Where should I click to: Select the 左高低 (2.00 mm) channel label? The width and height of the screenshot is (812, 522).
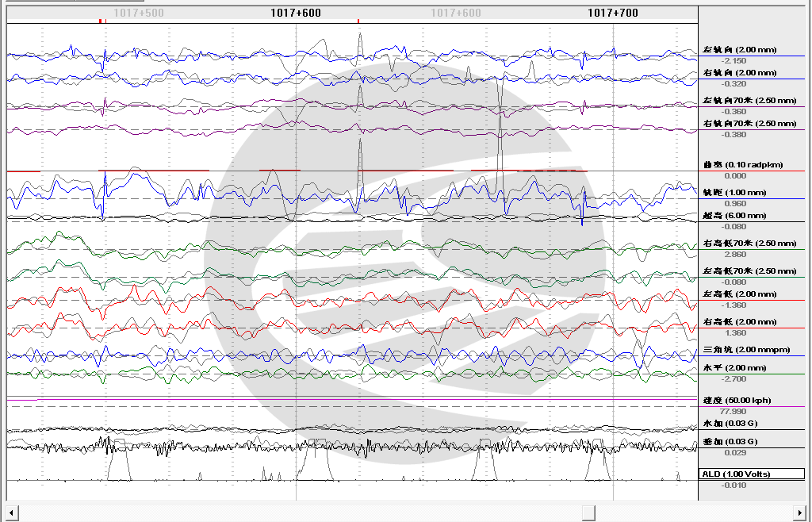coord(740,294)
